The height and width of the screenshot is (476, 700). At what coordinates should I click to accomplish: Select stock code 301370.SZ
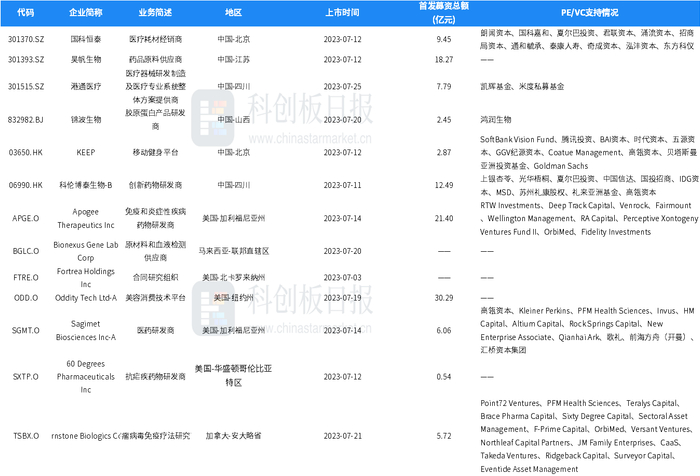coord(26,39)
